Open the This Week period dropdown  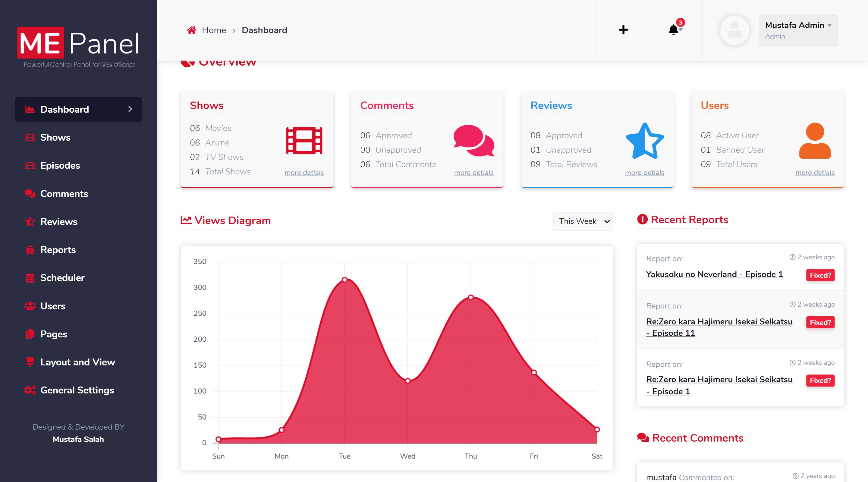click(x=583, y=221)
